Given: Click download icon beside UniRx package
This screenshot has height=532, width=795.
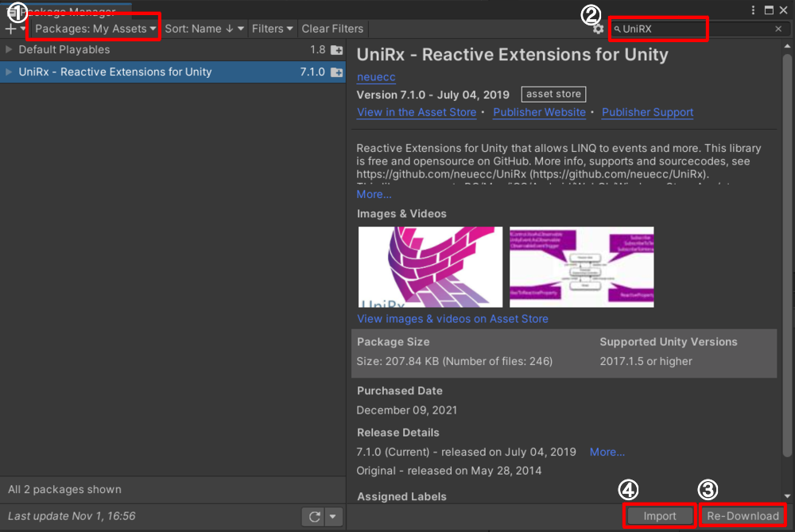Looking at the screenshot, I should point(336,71).
